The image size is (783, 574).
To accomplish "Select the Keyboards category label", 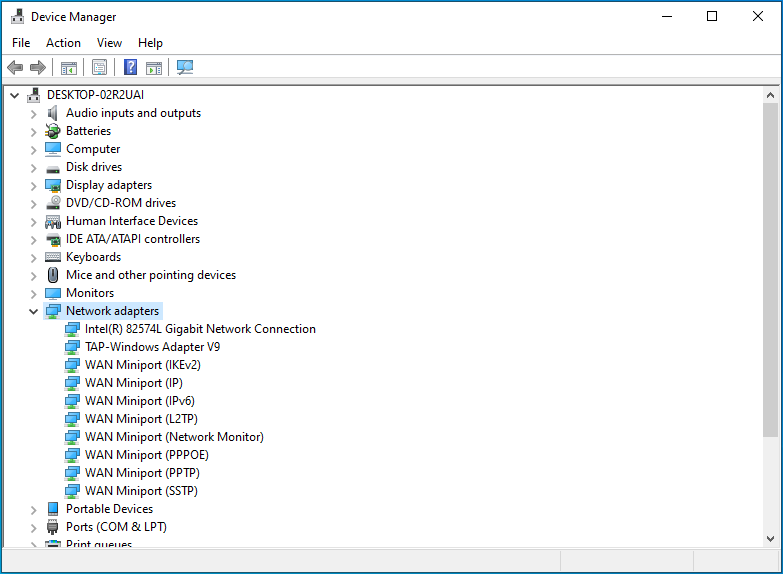I will [x=93, y=257].
